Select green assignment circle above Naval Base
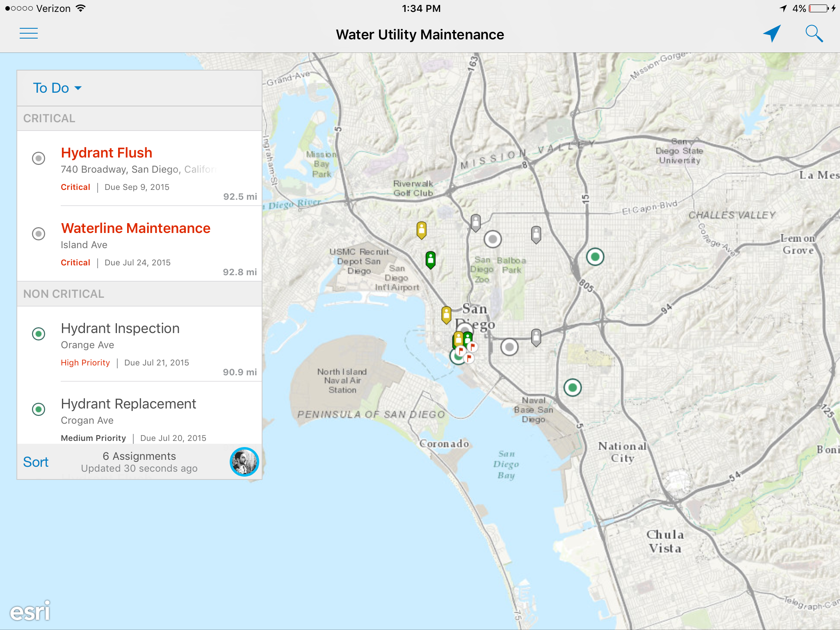Viewport: 840px width, 630px height. (x=573, y=387)
